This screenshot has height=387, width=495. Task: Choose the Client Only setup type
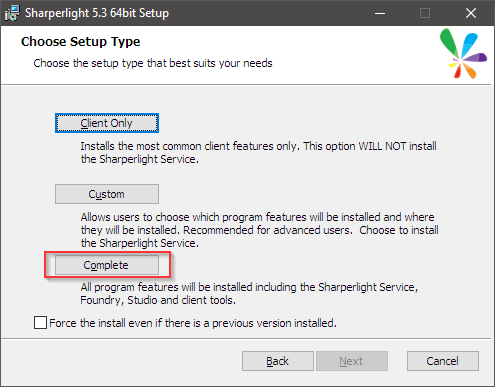pos(107,123)
